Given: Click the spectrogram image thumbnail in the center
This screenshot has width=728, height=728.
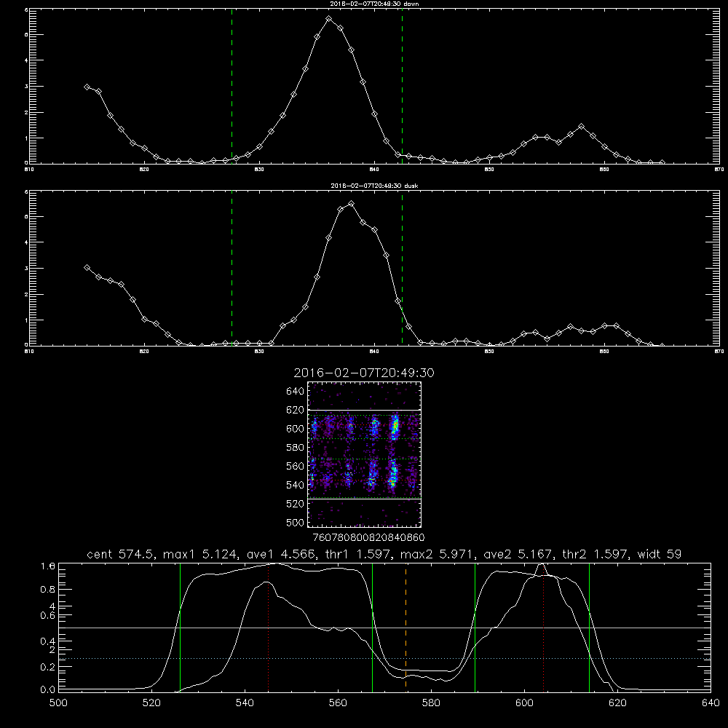Looking at the screenshot, I should point(365,454).
